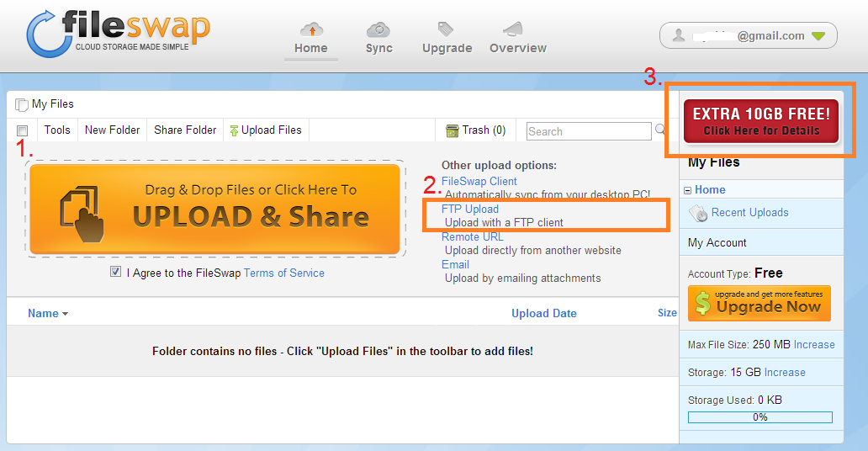Screen dimensions: 868x451
Task: Click Increase next to Storage
Action: coord(785,372)
